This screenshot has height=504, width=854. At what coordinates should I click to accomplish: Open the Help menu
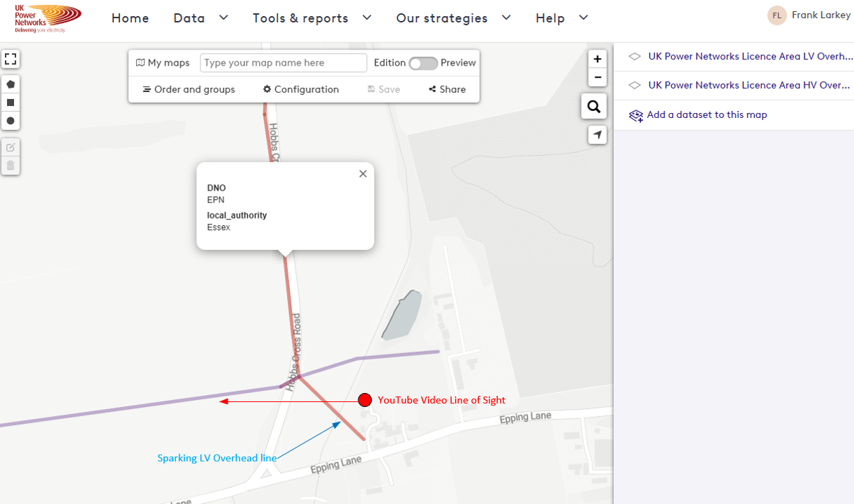pos(550,18)
